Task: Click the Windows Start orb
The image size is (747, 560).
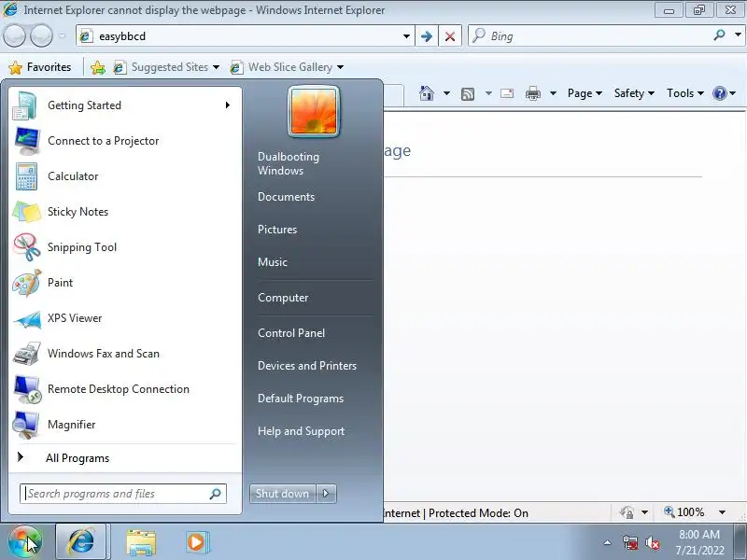Action: [x=24, y=542]
